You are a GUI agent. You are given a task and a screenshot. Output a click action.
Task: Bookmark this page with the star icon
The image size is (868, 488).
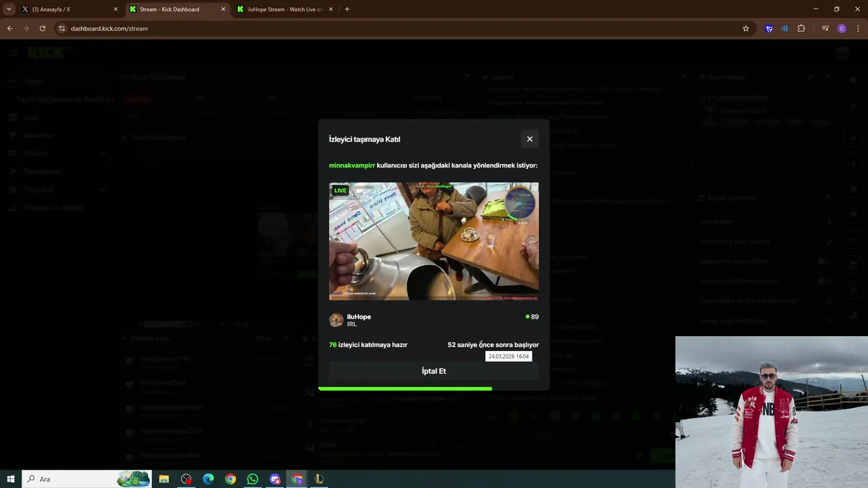[x=746, y=28]
